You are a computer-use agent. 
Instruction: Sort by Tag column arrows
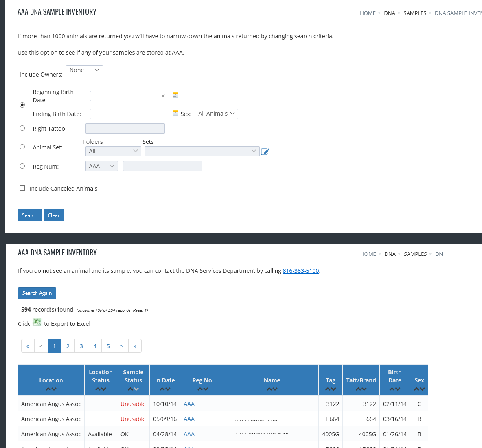331,389
